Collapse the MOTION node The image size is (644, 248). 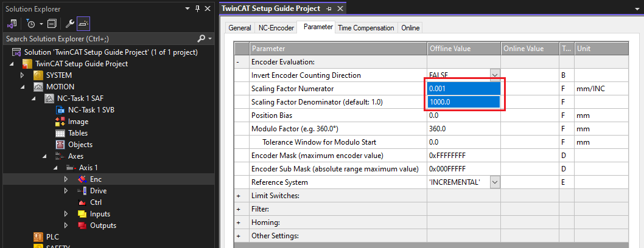pos(23,87)
